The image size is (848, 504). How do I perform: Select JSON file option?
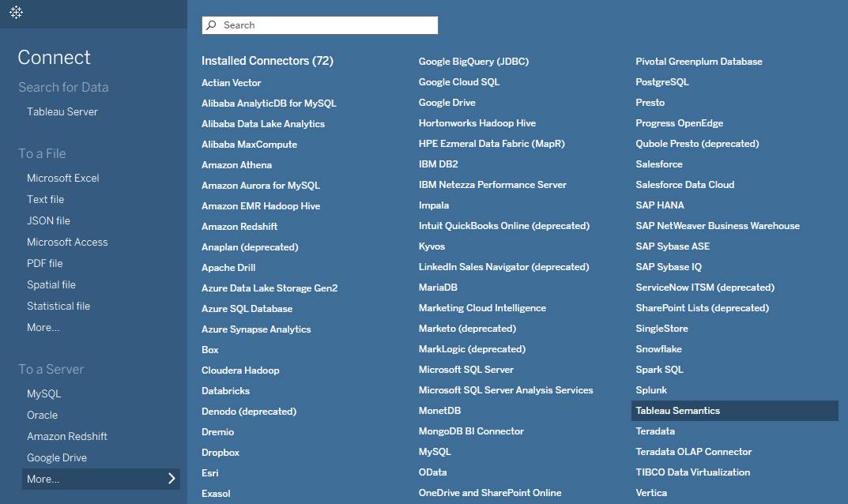tap(49, 220)
